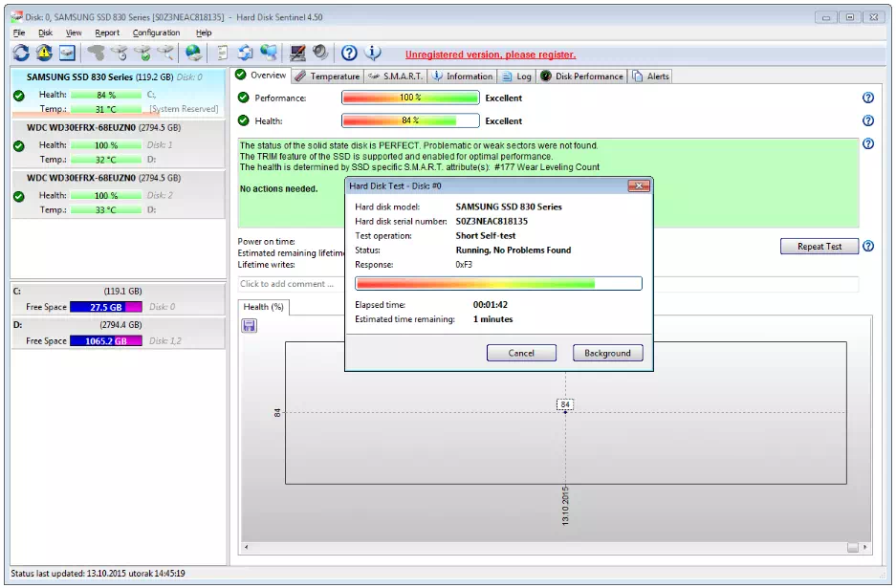Click the Performance 100 % gradient bar
The width and height of the screenshot is (896, 588).
[x=410, y=98]
